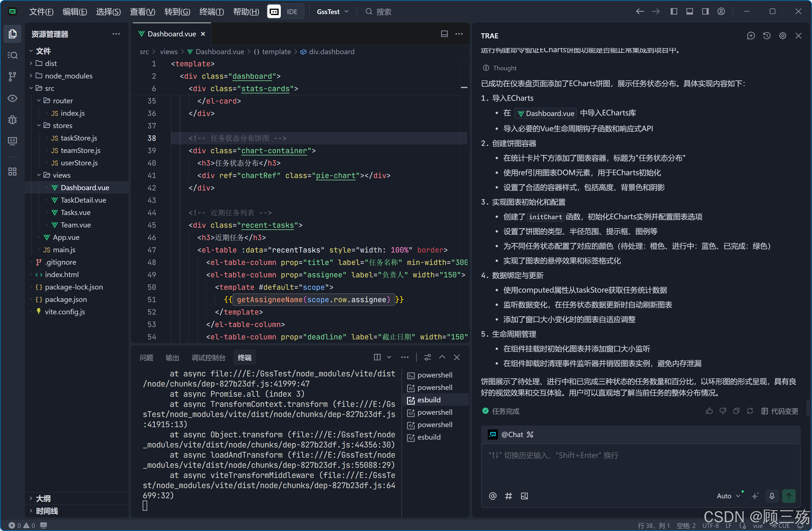Open the Run and Debug sidebar icon
812x531 pixels.
coord(12,120)
